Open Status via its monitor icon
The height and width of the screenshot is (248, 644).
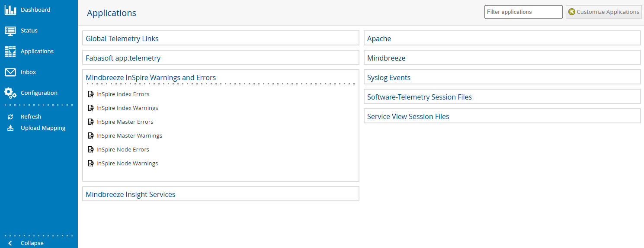coord(10,31)
